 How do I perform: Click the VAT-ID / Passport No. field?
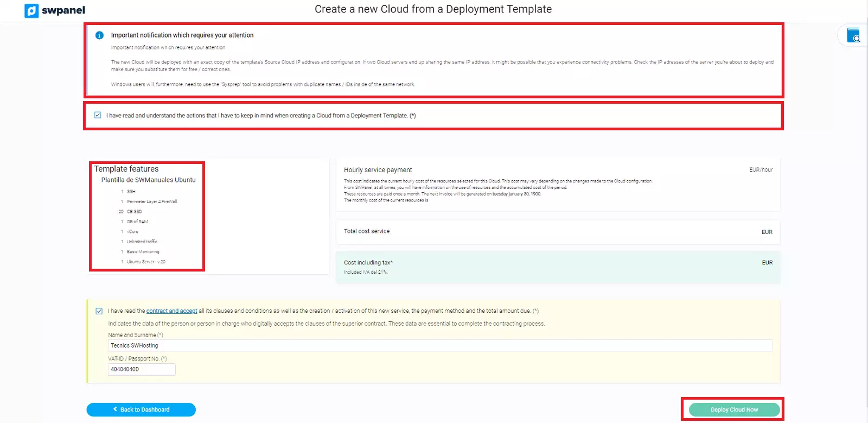141,369
